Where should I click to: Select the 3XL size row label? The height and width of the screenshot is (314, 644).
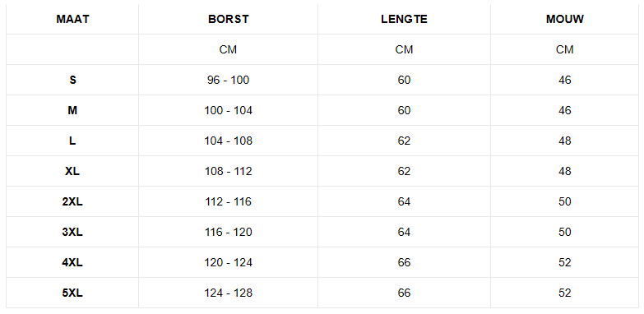click(x=72, y=232)
